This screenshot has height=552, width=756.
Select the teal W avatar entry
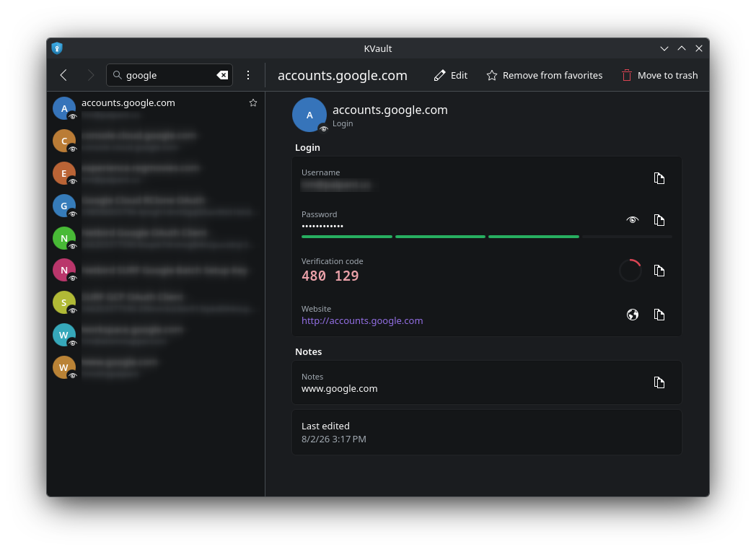[156, 335]
